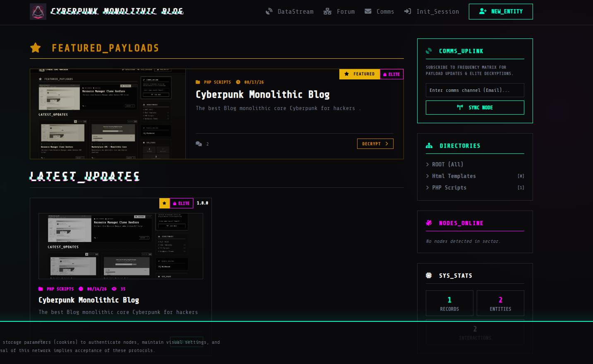Click the ELITE badge on latest updates card

pyautogui.click(x=181, y=204)
